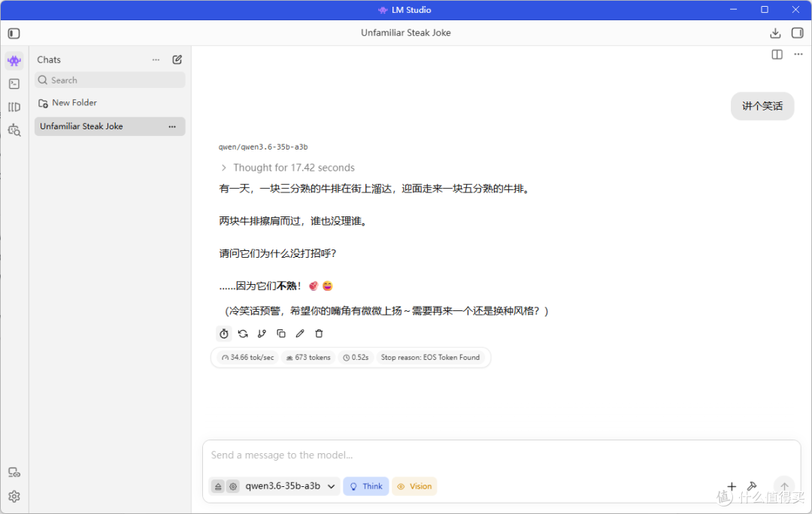Open Chats panel more options
Image resolution: width=812 pixels, height=514 pixels.
coord(156,59)
